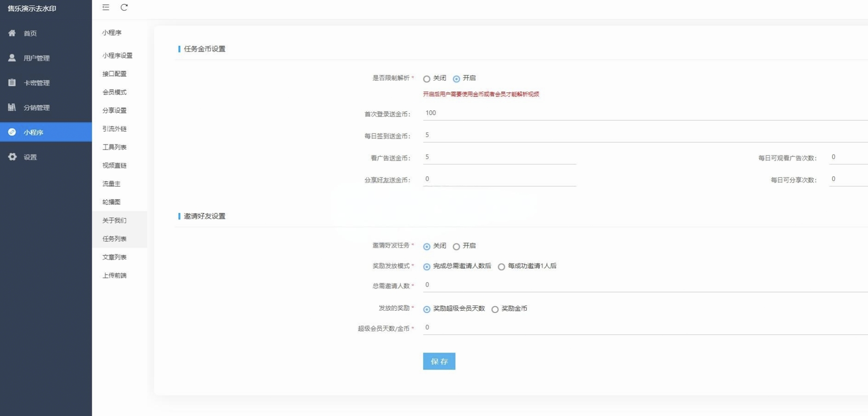868x416 pixels.
Task: Open 设置 in the main sidebar
Action: tap(46, 157)
